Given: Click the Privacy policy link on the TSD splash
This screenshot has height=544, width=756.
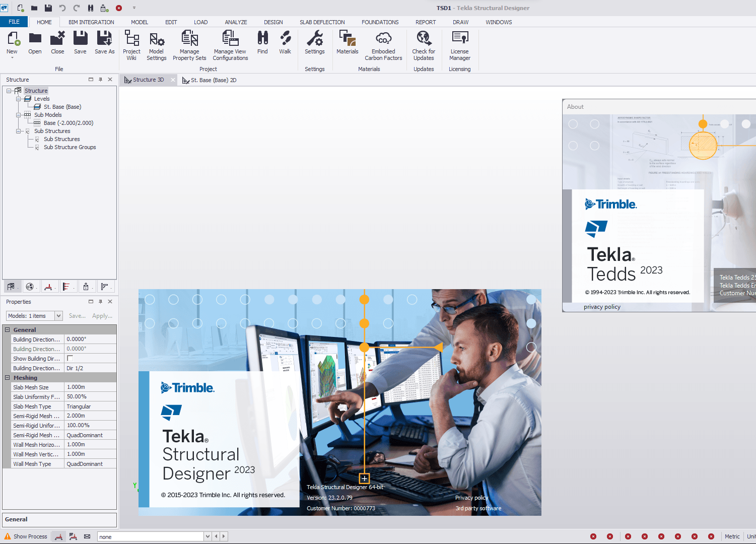Looking at the screenshot, I should pos(471,498).
